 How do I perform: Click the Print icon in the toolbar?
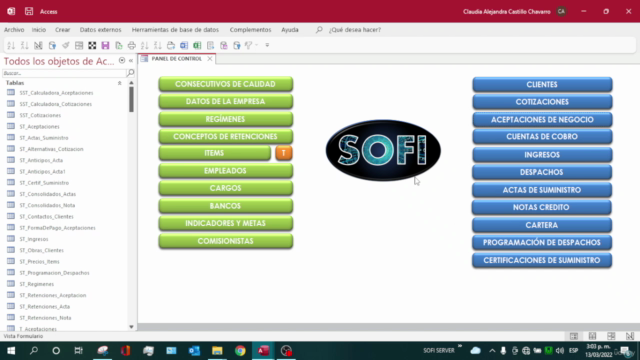pyautogui.click(x=131, y=45)
